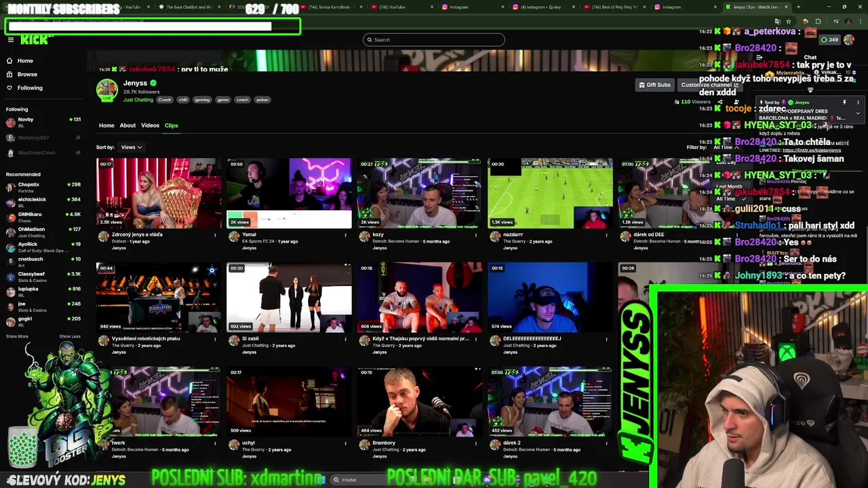The height and width of the screenshot is (488, 868).
Task: Click options menu on the Si zabil clip
Action: pyautogui.click(x=345, y=339)
